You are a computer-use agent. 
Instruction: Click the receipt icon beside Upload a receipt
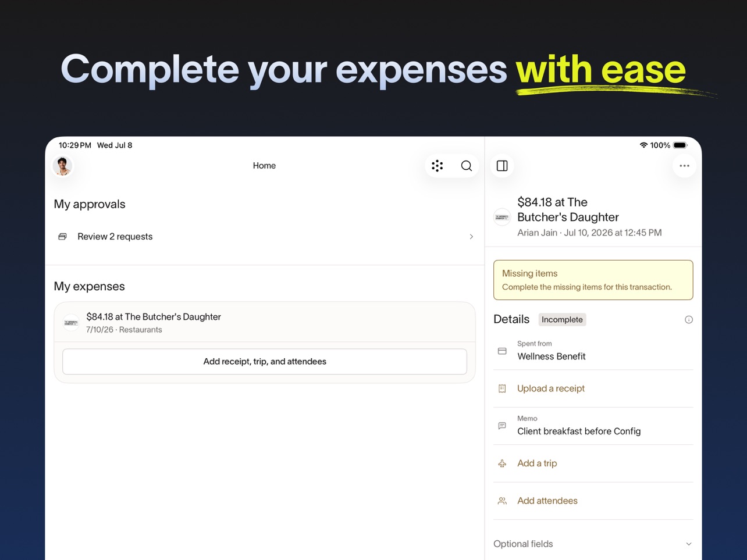click(x=502, y=388)
